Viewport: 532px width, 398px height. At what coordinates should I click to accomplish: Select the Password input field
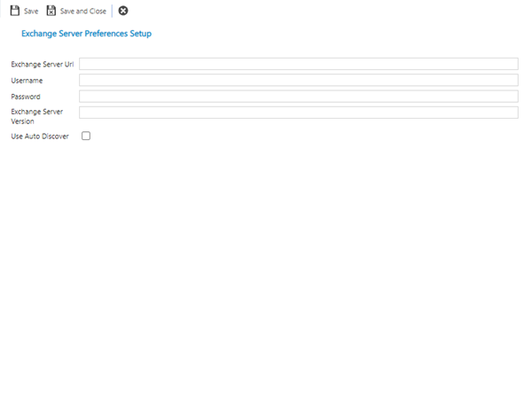click(x=298, y=96)
